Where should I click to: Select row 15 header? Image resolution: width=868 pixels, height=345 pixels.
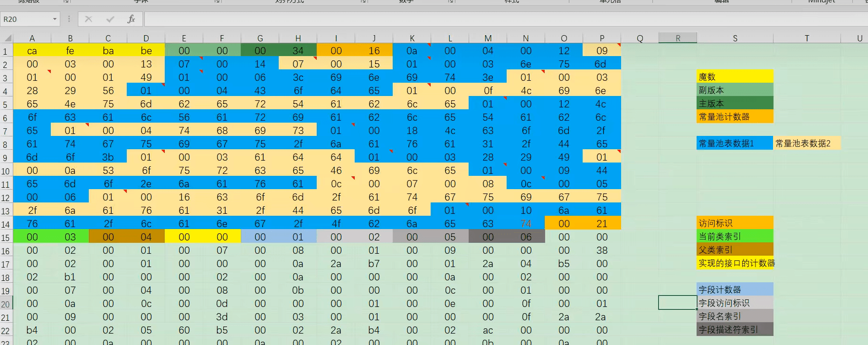(x=6, y=237)
